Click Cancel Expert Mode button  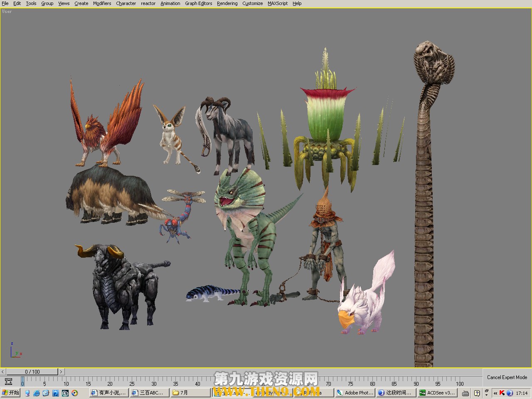pyautogui.click(x=507, y=377)
